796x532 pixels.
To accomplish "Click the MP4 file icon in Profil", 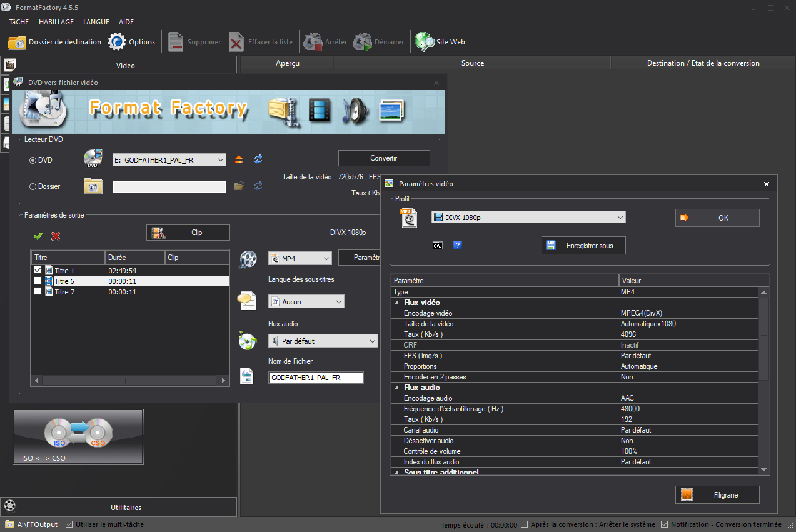I will (410, 218).
